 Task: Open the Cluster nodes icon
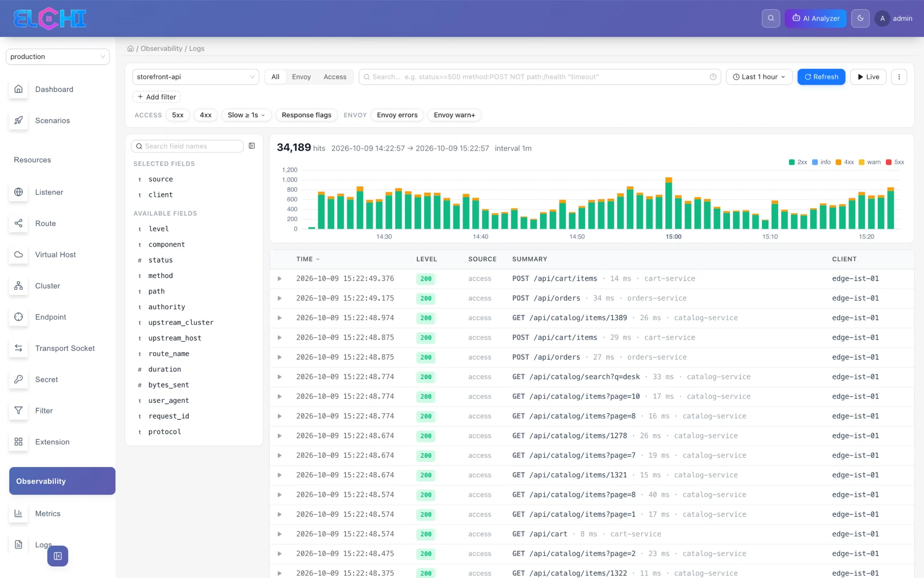(18, 286)
